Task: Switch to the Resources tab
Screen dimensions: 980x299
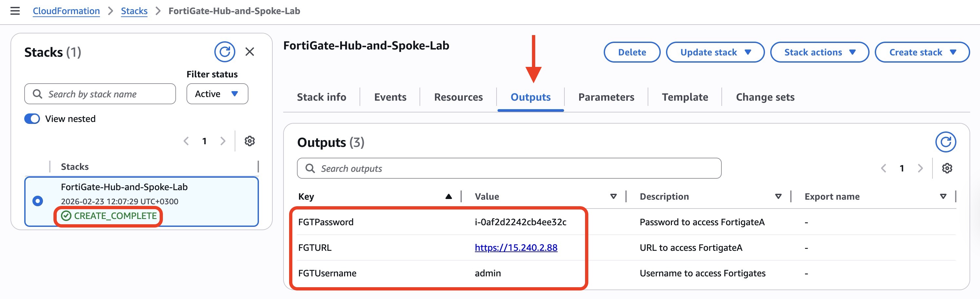Action: click(459, 97)
